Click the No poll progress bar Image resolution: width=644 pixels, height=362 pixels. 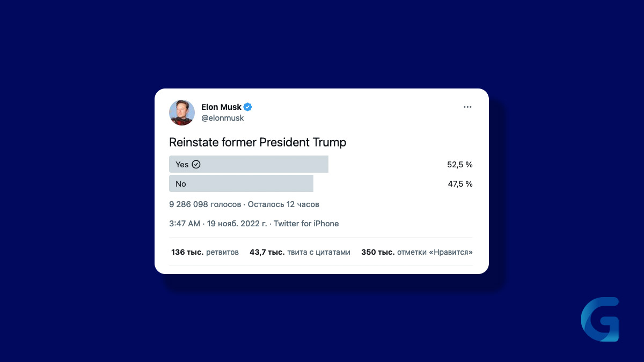pos(241,183)
